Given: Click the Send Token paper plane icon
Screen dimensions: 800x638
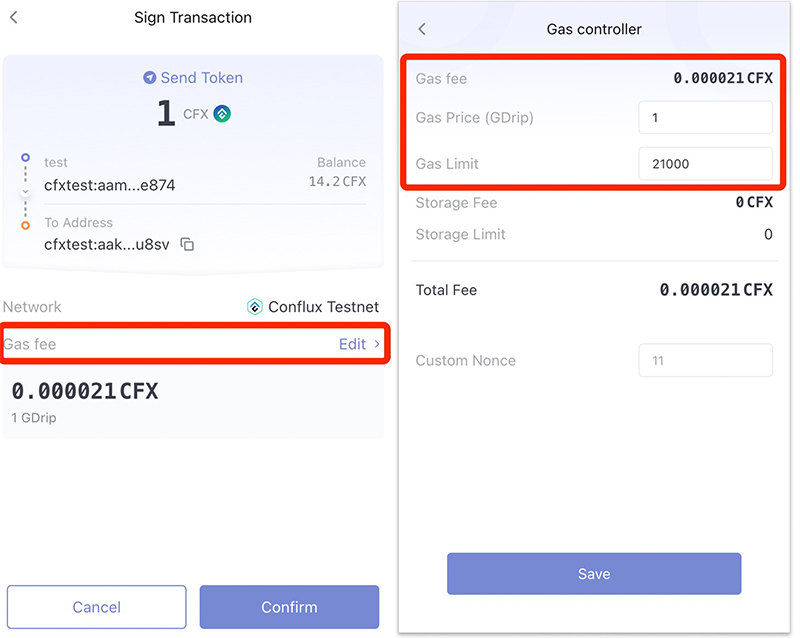Looking at the screenshot, I should coord(150,77).
